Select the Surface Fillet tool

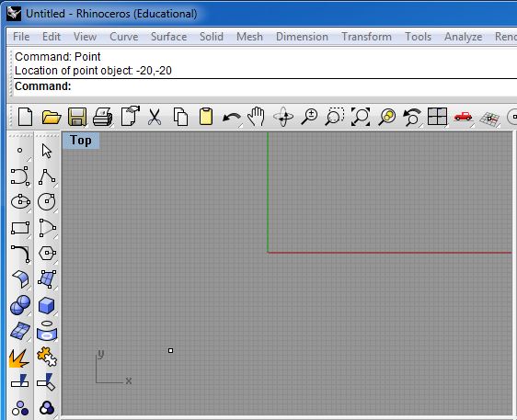(20, 279)
